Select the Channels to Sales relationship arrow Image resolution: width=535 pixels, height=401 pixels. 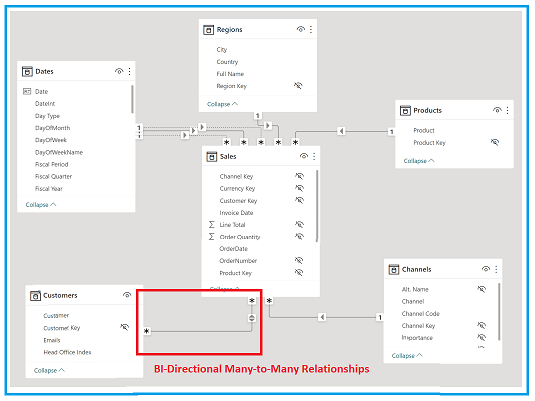click(322, 317)
